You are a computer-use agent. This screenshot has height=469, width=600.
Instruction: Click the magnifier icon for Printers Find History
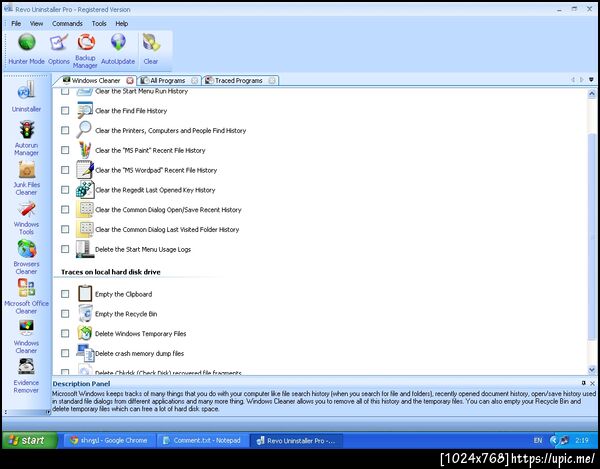pos(84,130)
